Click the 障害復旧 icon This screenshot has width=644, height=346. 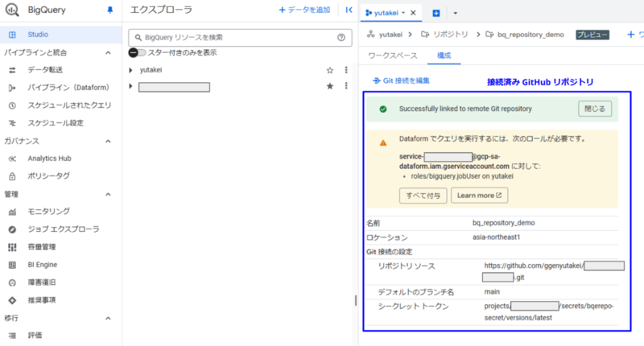coord(12,282)
